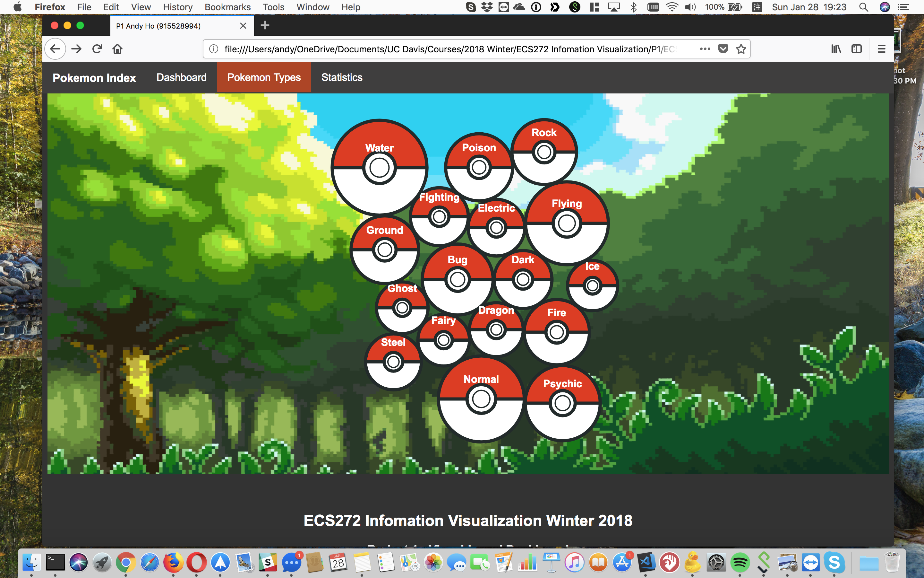Screen dimensions: 924x578
Task: Close the P1 Andy Ho tab
Action: (x=243, y=26)
